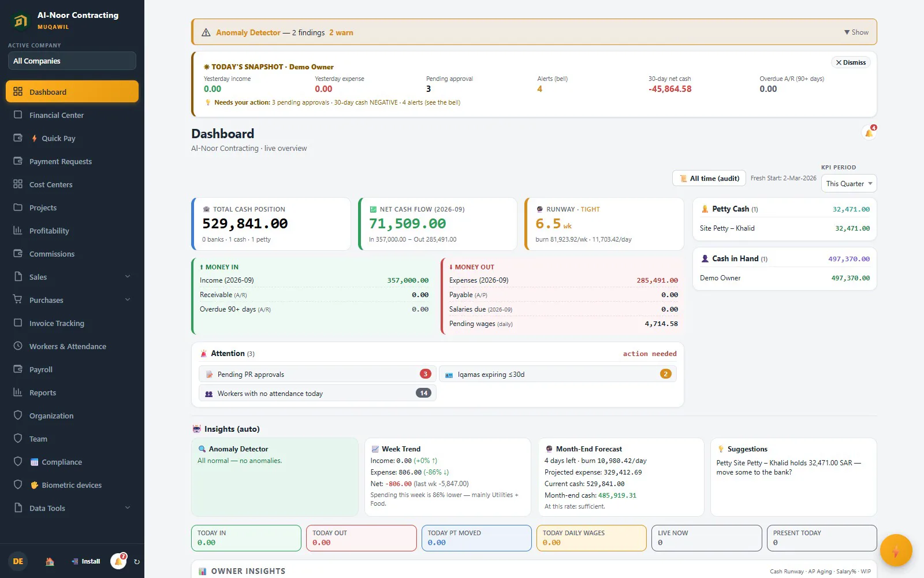
Task: Click the Organization shield icon
Action: pos(18,415)
